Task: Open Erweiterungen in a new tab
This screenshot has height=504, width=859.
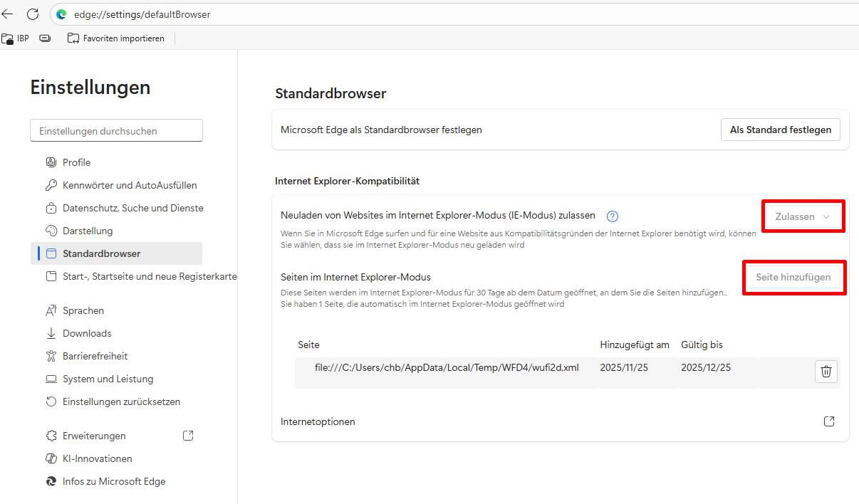Action: click(187, 435)
